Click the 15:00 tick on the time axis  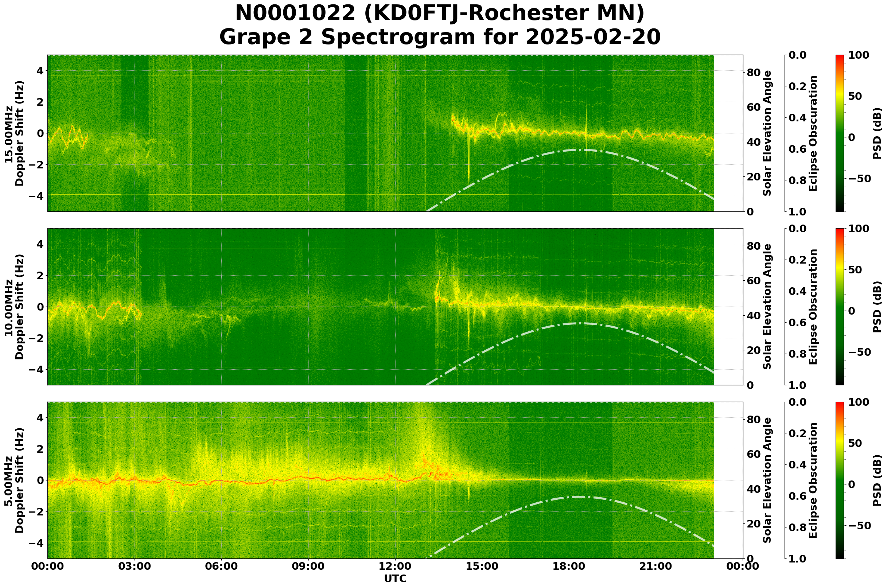click(482, 566)
